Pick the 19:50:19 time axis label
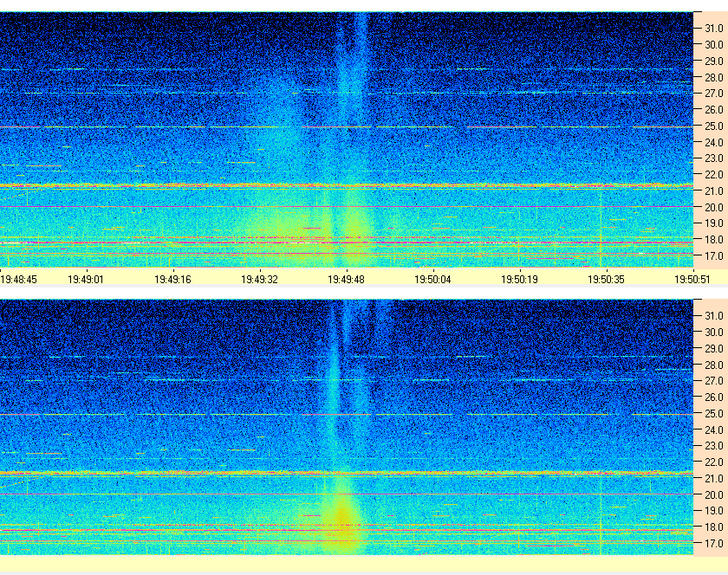This screenshot has width=728, height=575. [519, 280]
